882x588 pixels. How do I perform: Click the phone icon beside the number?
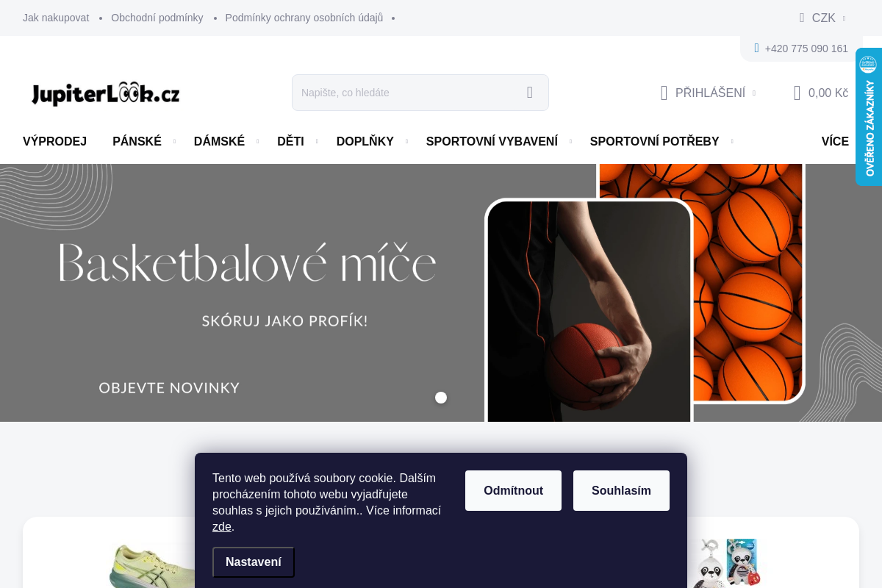(756, 49)
